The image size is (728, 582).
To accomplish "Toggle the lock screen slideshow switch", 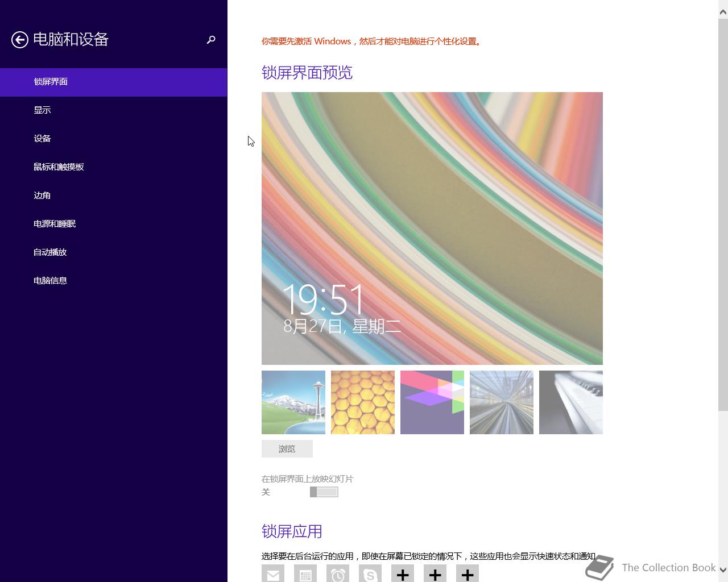I will (x=324, y=492).
